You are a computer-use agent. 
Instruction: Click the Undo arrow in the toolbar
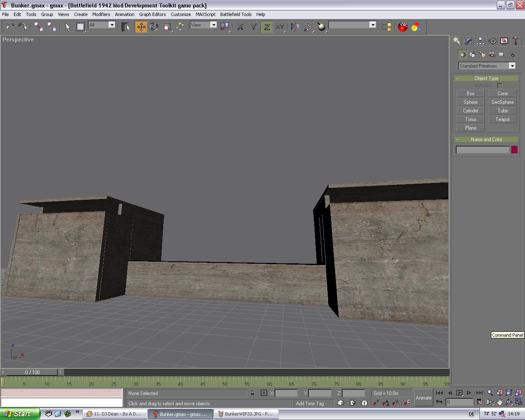coord(10,27)
